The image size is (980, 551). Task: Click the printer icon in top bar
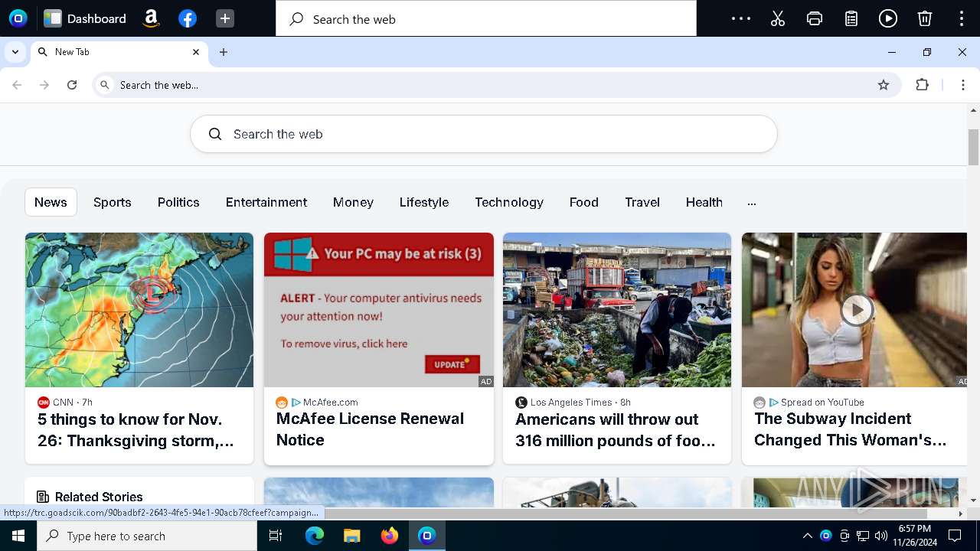click(x=815, y=18)
